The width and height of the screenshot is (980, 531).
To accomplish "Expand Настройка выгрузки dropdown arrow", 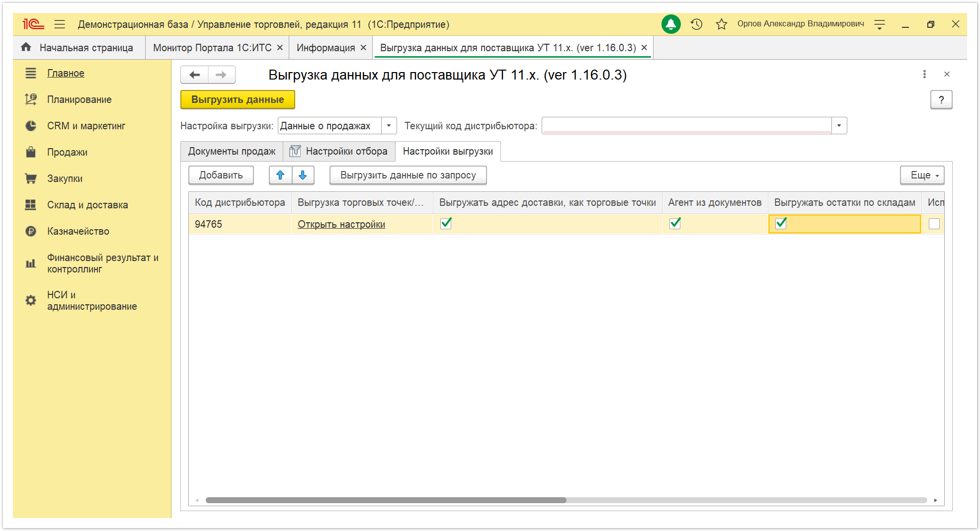I will (389, 126).
